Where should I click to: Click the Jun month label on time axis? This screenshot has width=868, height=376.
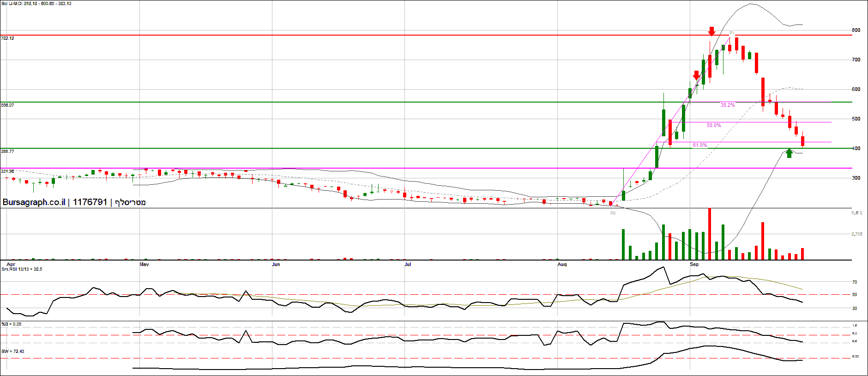point(276,265)
